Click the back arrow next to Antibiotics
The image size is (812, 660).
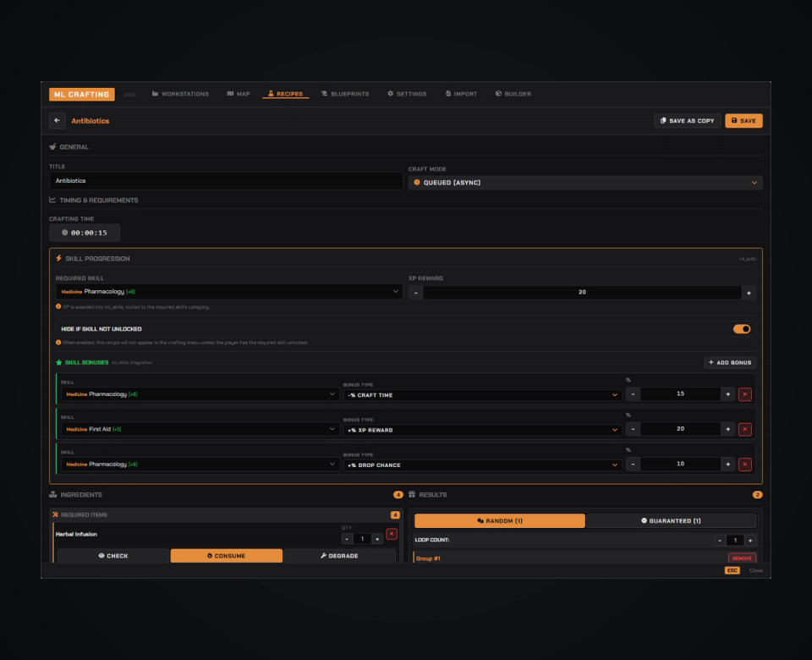coord(57,121)
